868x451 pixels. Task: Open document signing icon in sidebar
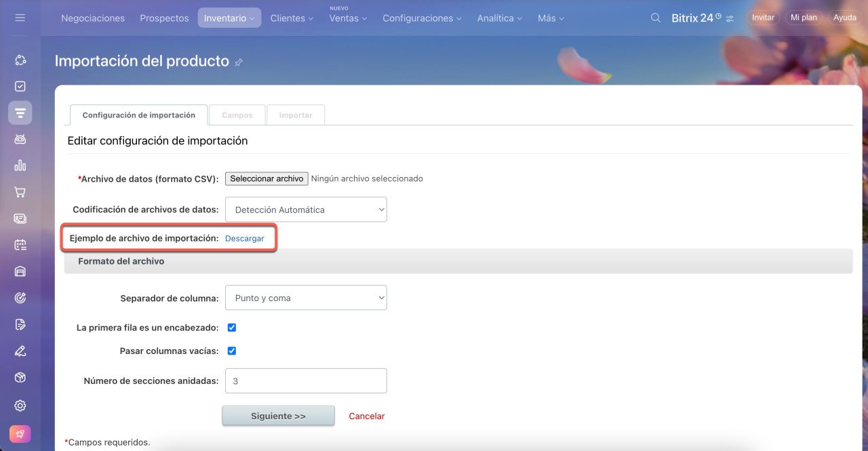coord(20,324)
